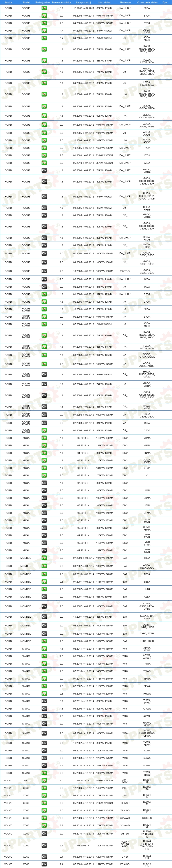The width and height of the screenshot is (172, 868).
Task: Click diesel ON icon in S-MAX QYWA row
Action: click(x=44, y=709)
